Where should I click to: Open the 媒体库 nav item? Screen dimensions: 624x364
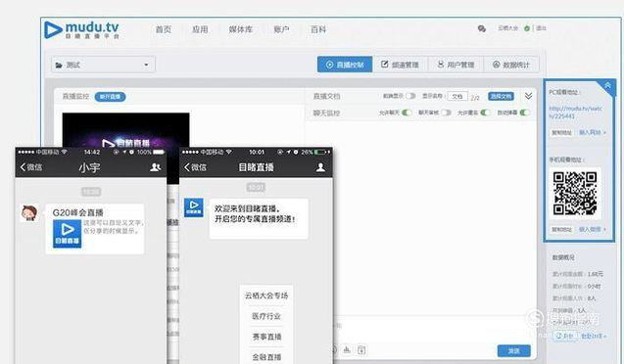click(x=240, y=29)
